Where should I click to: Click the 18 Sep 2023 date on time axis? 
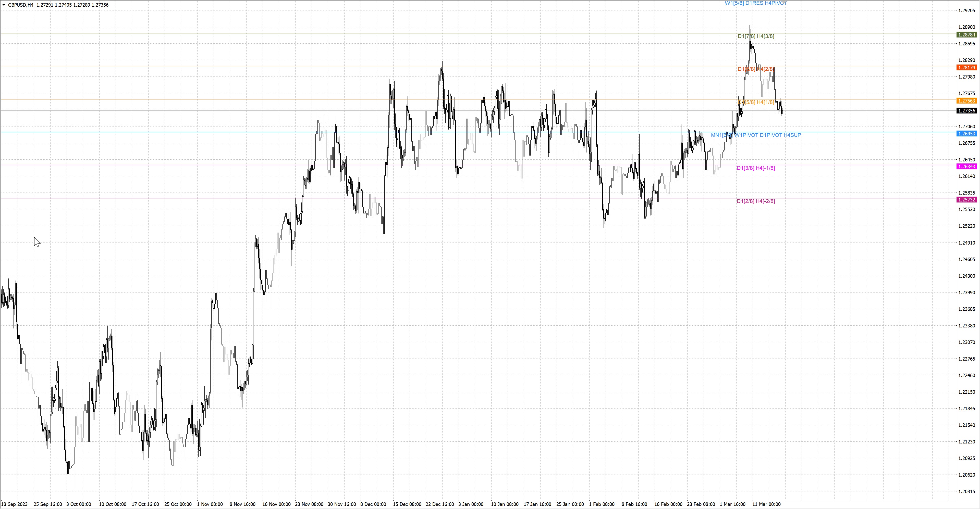[15, 504]
